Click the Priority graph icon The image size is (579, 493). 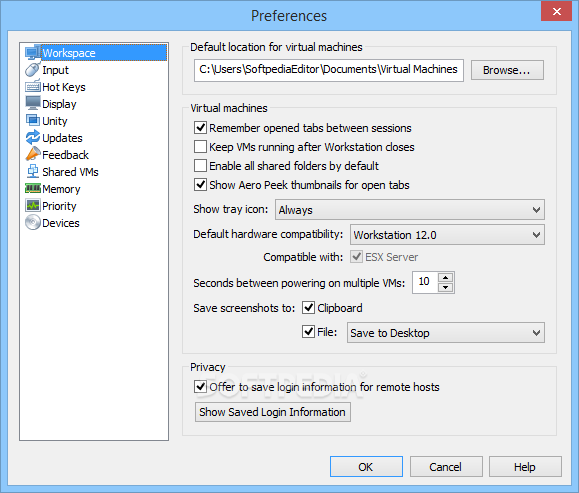pyautogui.click(x=33, y=205)
